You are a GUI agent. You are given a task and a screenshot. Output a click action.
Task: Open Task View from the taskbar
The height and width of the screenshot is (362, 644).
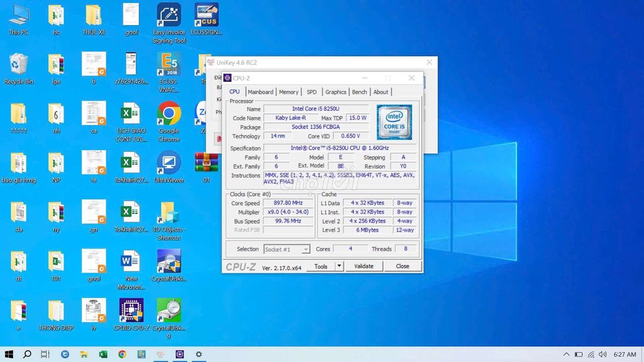(x=45, y=354)
